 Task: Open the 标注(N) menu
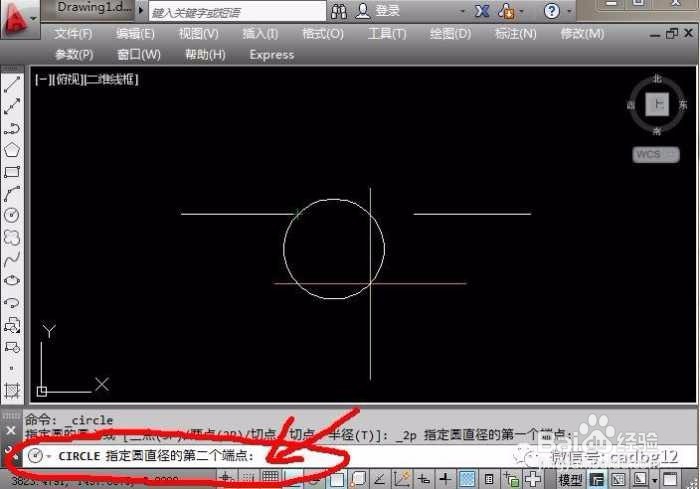click(x=516, y=33)
